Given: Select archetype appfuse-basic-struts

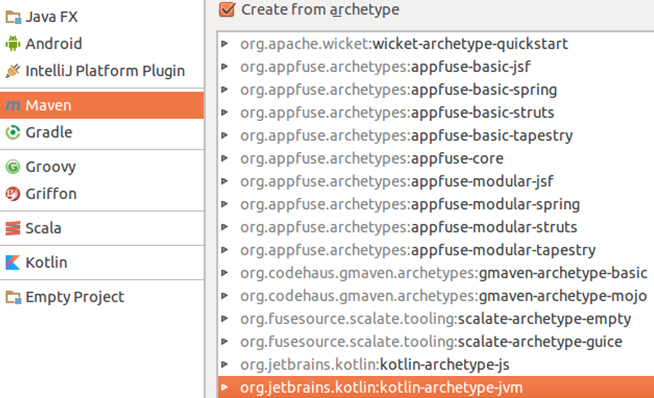Looking at the screenshot, I should (x=397, y=113).
